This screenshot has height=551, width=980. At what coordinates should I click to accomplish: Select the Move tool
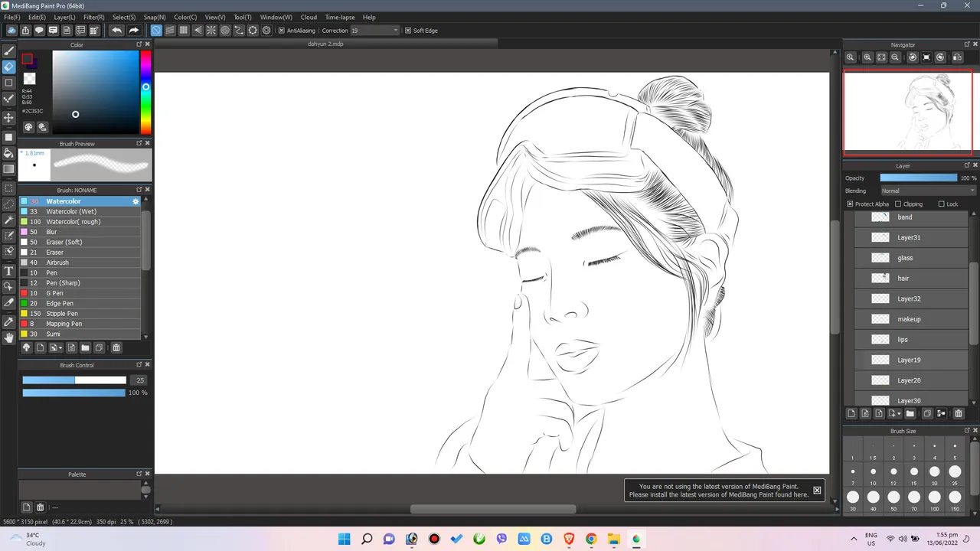click(x=9, y=118)
